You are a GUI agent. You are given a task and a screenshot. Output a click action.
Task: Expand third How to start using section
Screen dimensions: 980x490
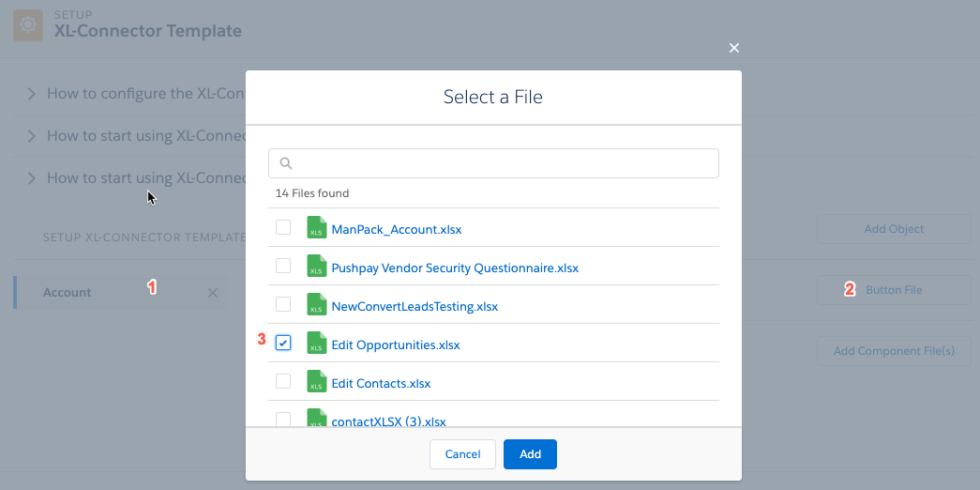click(x=31, y=178)
